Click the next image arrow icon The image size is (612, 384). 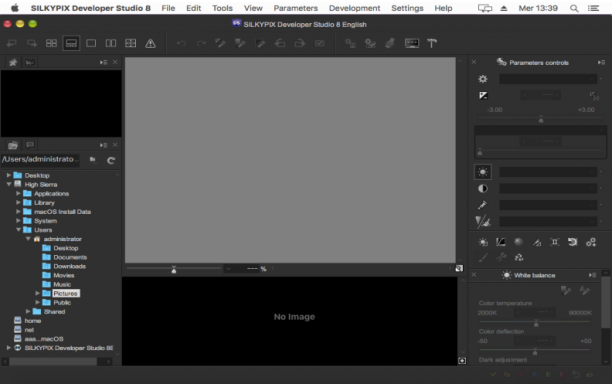point(32,43)
